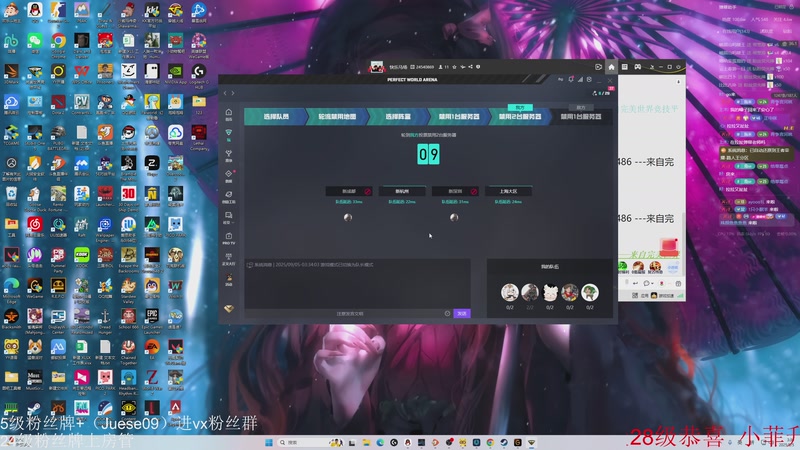Image resolution: width=800 pixels, height=450 pixels.
Task: Click home icon in streaming toolbar
Action: 611,67
